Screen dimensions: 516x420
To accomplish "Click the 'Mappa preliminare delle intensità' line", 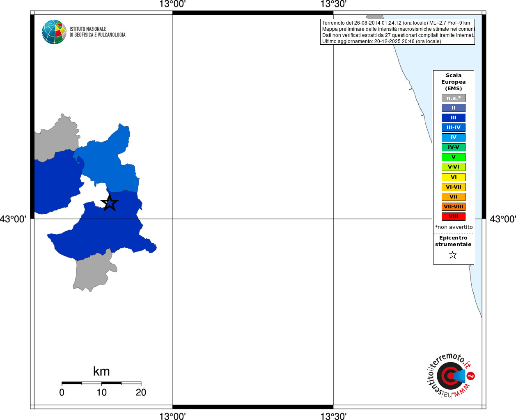I will click(398, 29).
